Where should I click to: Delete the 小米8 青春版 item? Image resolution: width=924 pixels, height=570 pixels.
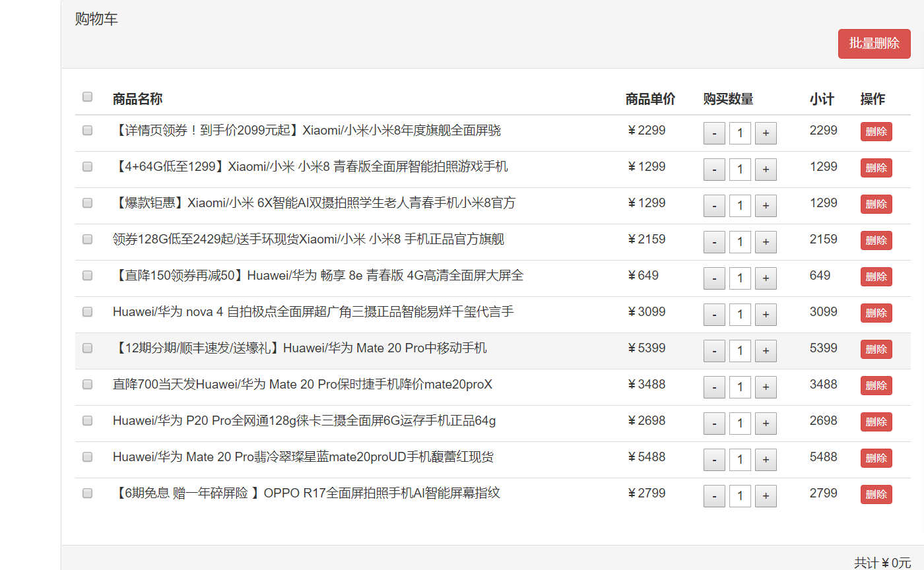876,168
